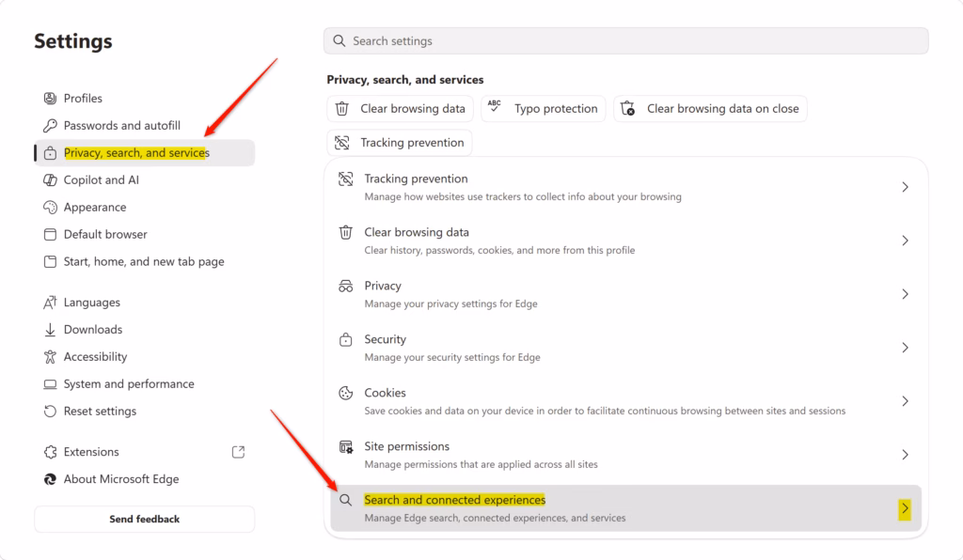Click the magnifier icon in Search settings box

click(x=339, y=40)
